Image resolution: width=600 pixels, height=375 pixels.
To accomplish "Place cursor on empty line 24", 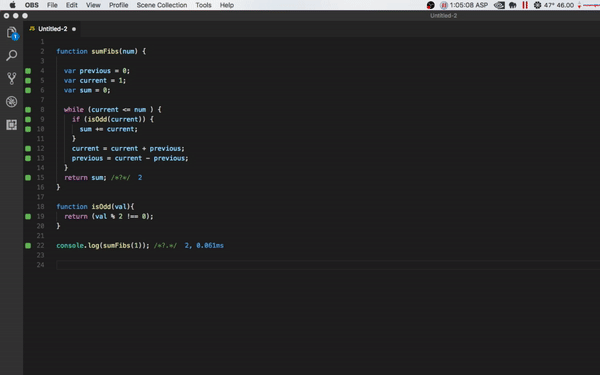I will (328, 265).
